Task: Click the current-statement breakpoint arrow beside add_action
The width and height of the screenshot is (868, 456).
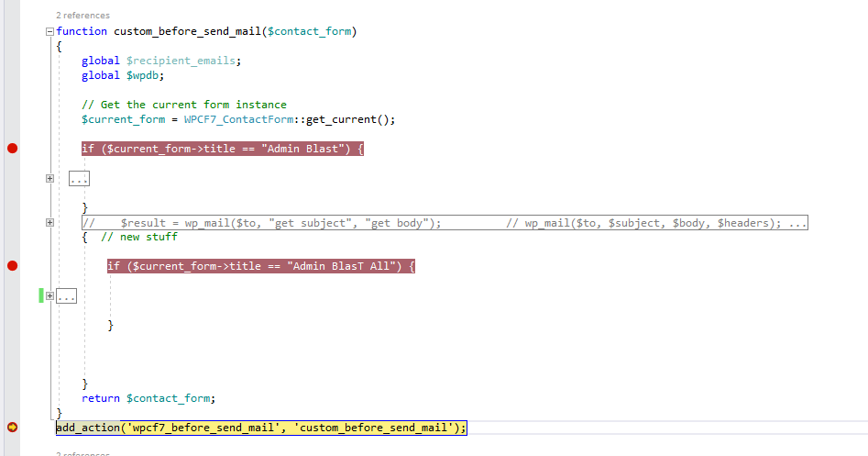Action: [12, 428]
